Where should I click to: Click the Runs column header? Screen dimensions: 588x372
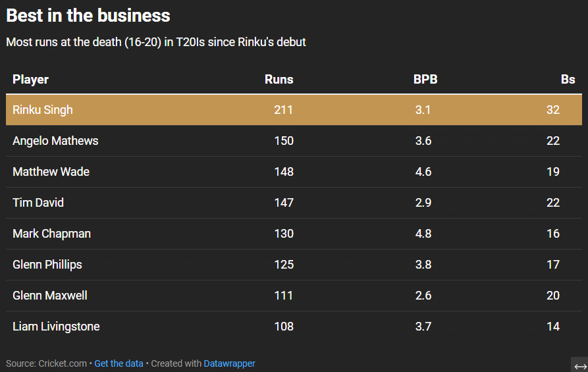(279, 80)
